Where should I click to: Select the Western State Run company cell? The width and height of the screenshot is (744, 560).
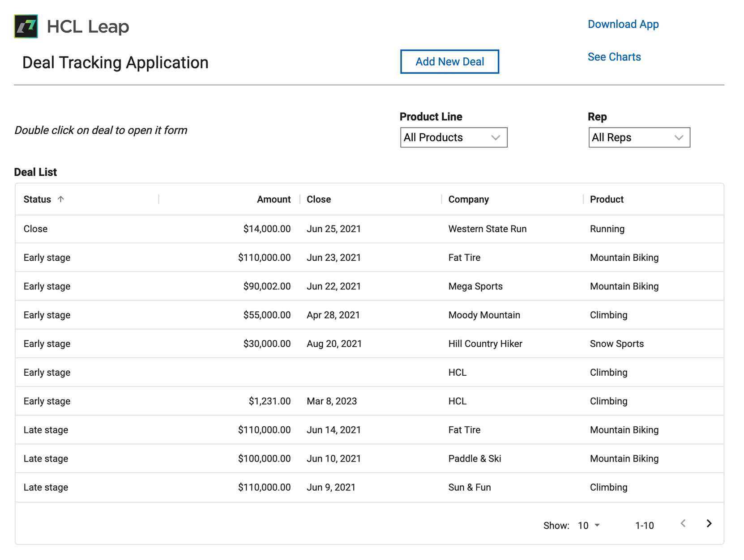coord(487,229)
